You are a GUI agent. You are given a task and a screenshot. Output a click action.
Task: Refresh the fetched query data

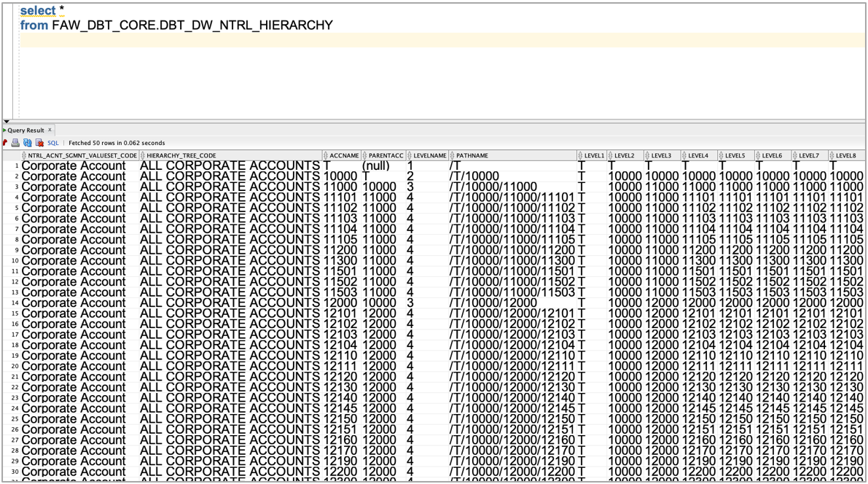tap(28, 143)
